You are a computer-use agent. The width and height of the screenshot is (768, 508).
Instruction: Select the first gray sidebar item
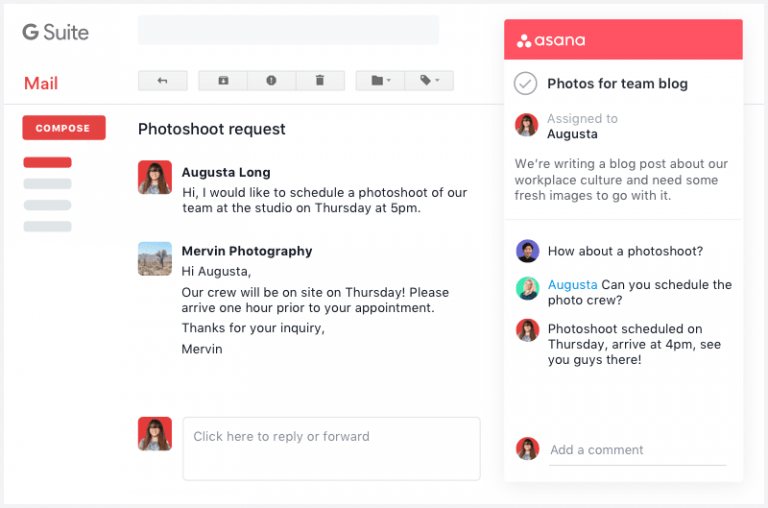48,184
